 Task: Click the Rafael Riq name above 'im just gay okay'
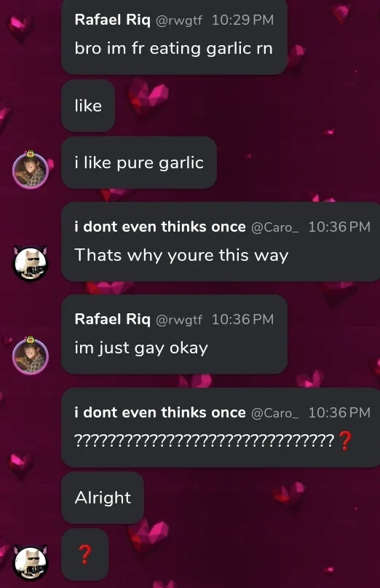[112, 319]
